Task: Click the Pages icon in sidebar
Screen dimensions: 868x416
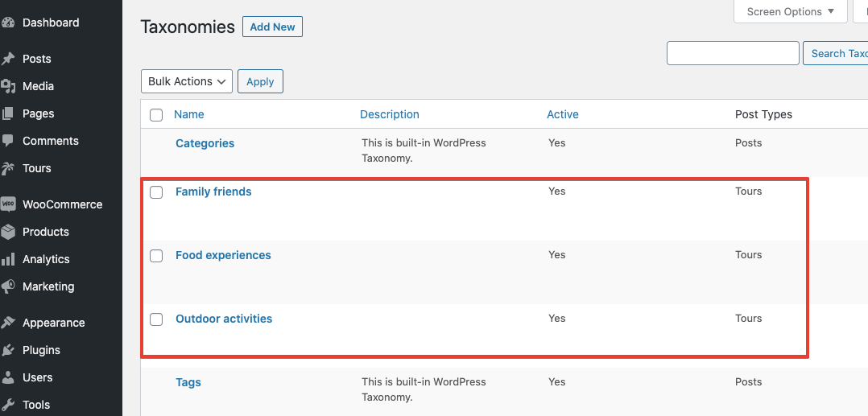Action: (x=8, y=113)
